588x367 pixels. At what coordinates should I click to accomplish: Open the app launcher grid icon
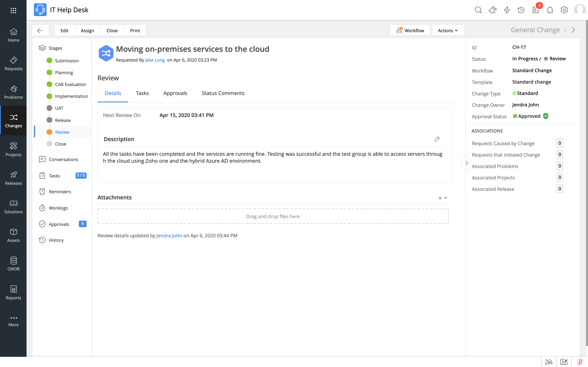click(x=13, y=10)
